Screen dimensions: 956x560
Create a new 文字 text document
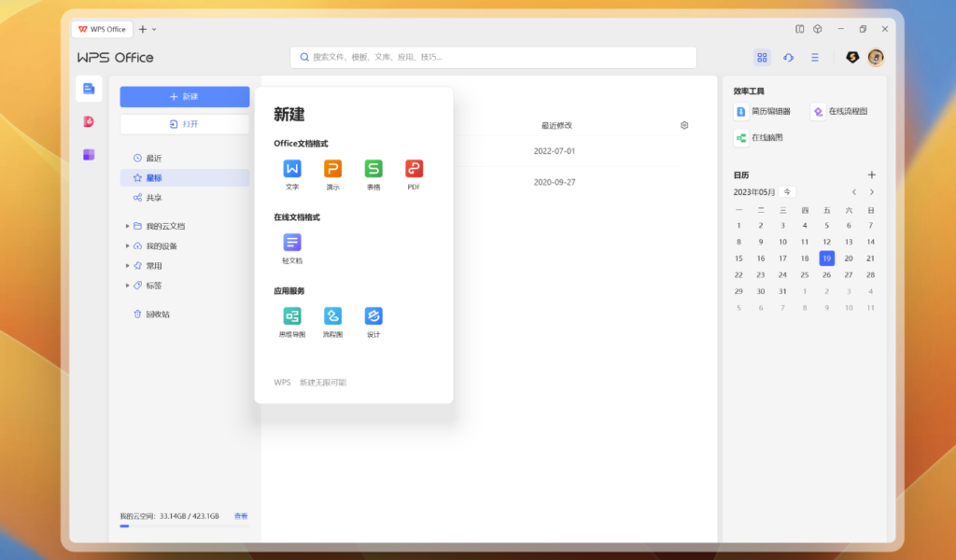click(292, 171)
